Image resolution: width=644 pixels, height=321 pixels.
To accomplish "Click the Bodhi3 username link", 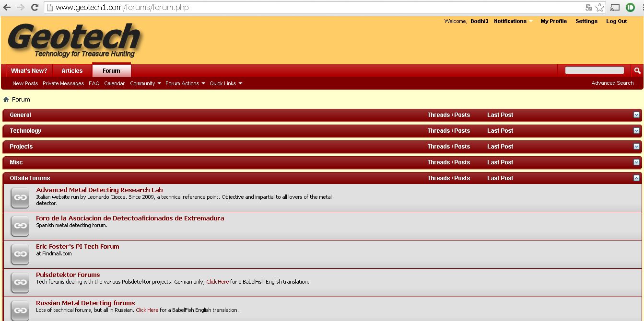I will [x=479, y=21].
